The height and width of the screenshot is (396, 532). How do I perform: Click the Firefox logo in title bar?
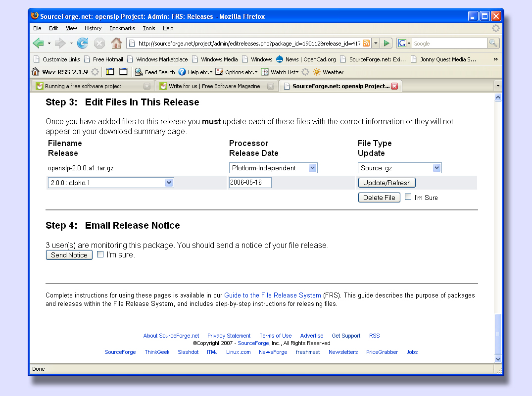point(34,16)
